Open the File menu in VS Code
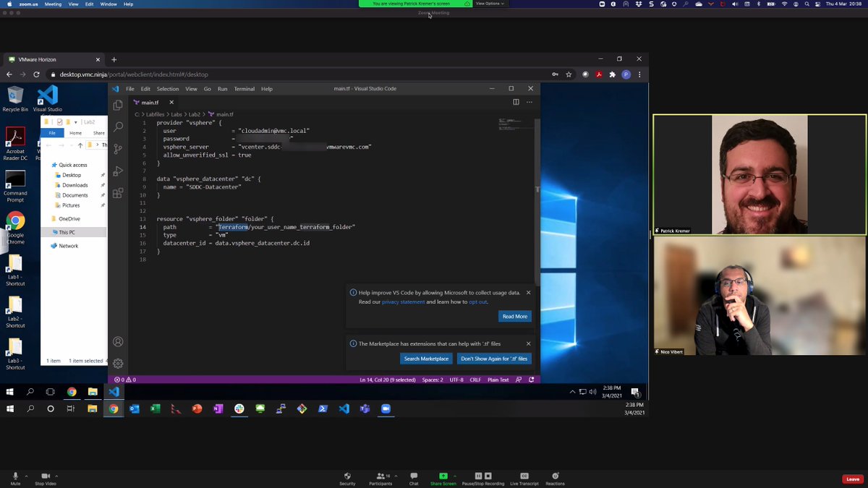The width and height of the screenshot is (868, 488). 130,89
